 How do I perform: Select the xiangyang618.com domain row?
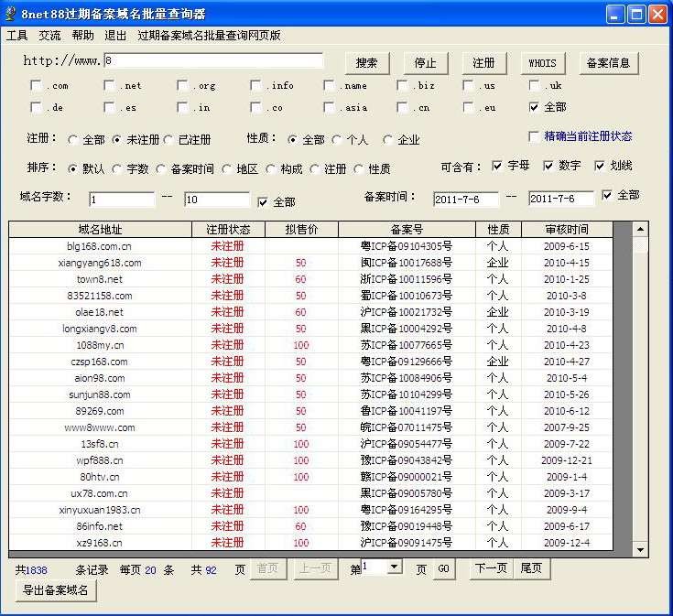click(310, 263)
